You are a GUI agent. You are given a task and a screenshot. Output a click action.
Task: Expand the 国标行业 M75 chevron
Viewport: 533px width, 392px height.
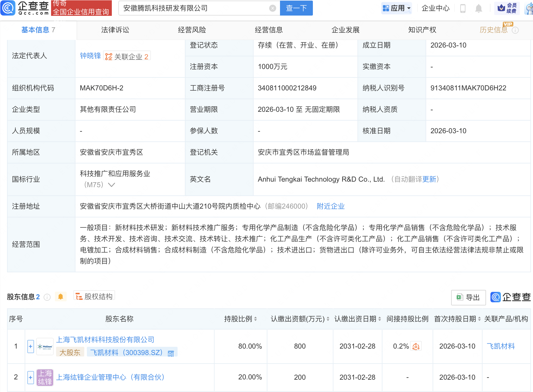coord(111,185)
